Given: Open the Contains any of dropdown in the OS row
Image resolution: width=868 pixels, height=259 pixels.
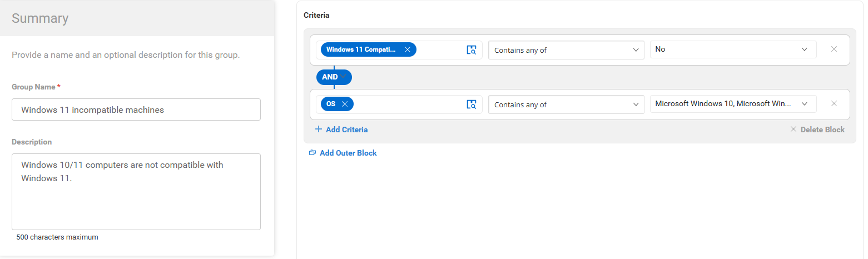Looking at the screenshot, I should click(566, 104).
